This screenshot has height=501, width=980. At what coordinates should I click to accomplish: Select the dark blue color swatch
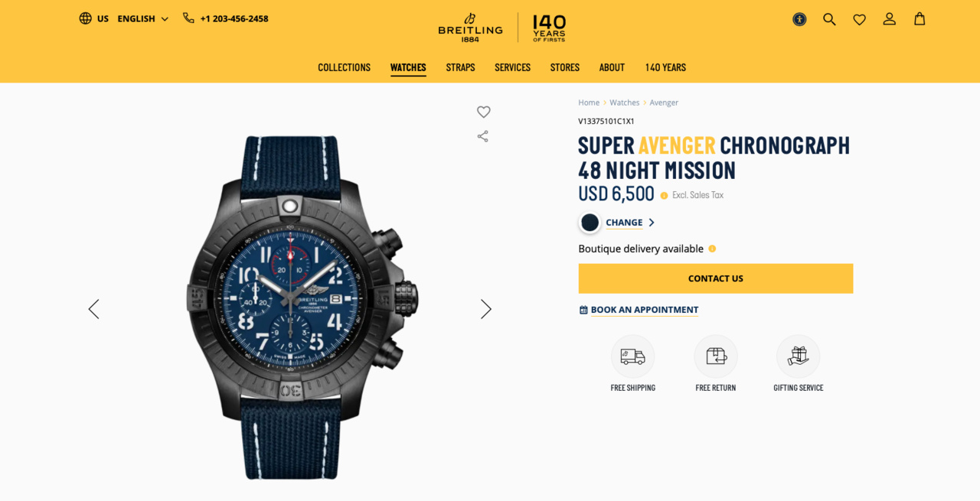590,223
